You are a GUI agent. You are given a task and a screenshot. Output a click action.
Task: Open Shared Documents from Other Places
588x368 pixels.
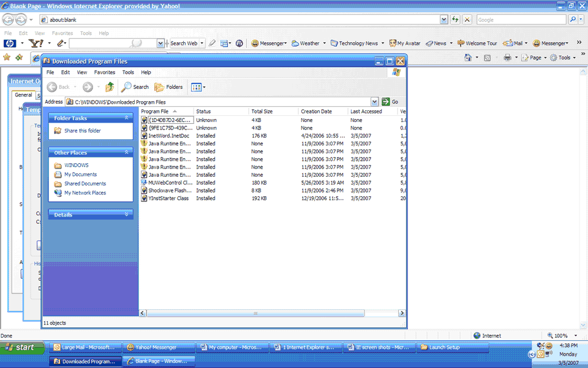tap(85, 183)
